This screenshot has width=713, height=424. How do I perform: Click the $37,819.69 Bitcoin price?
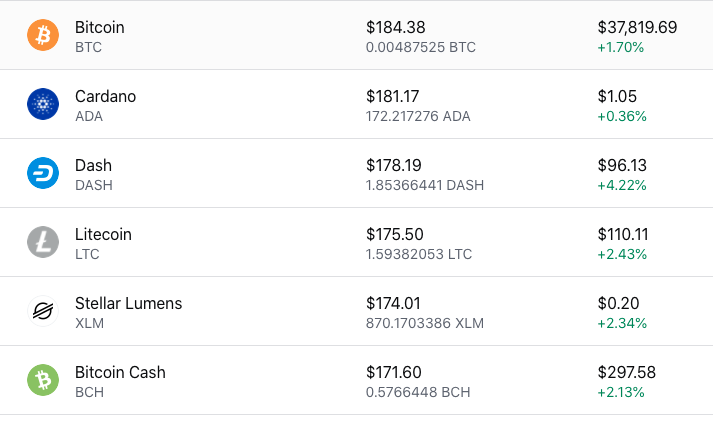(637, 27)
